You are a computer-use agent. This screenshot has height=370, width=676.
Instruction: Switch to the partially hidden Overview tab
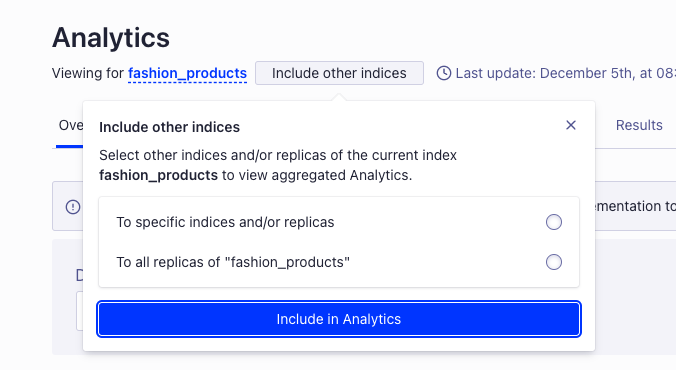[x=70, y=125]
